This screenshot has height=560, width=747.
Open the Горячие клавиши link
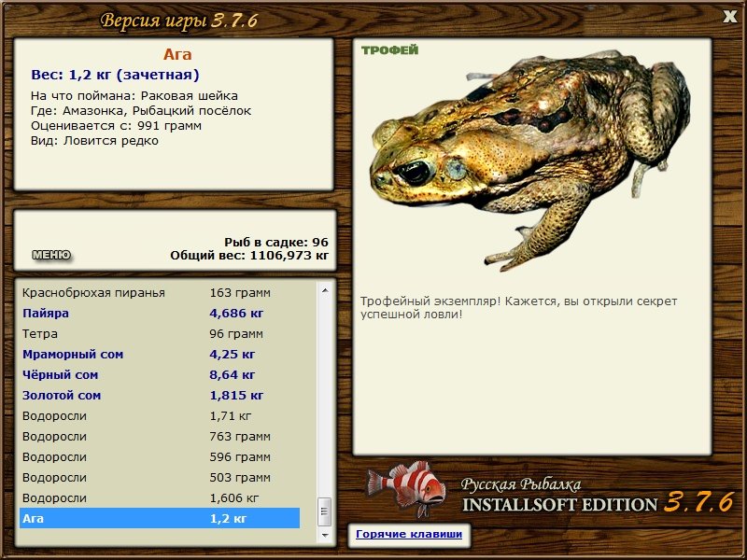(409, 534)
